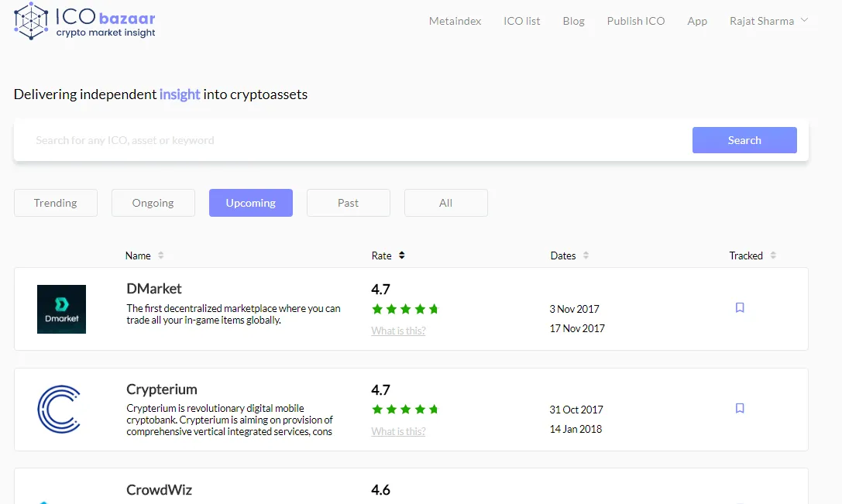Image resolution: width=842 pixels, height=504 pixels.
Task: Click the ICObazaar logo
Action: [x=84, y=22]
